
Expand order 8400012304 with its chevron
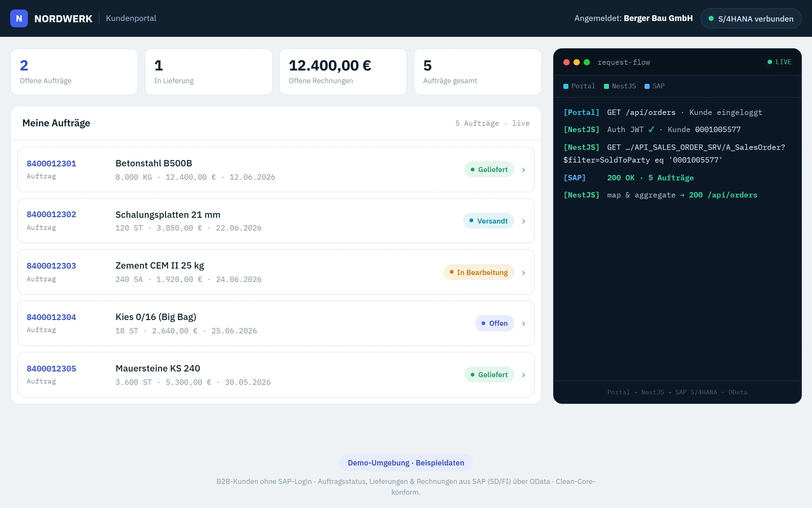[x=523, y=324]
